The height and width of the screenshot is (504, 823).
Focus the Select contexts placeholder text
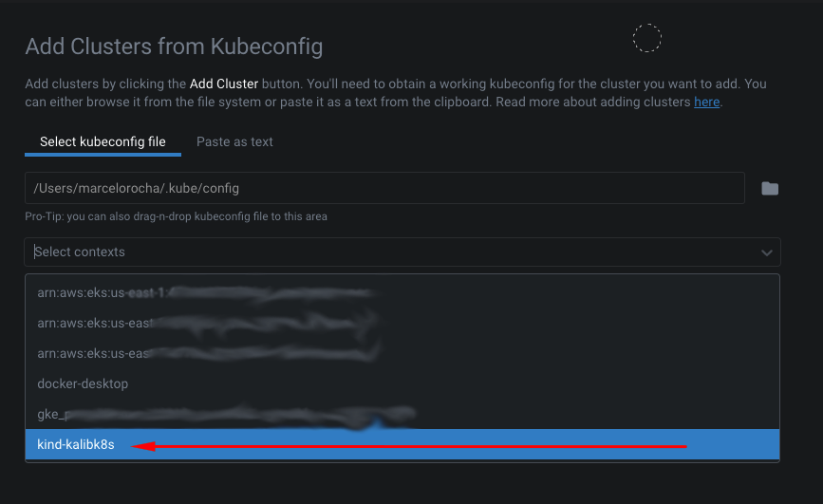[80, 252]
